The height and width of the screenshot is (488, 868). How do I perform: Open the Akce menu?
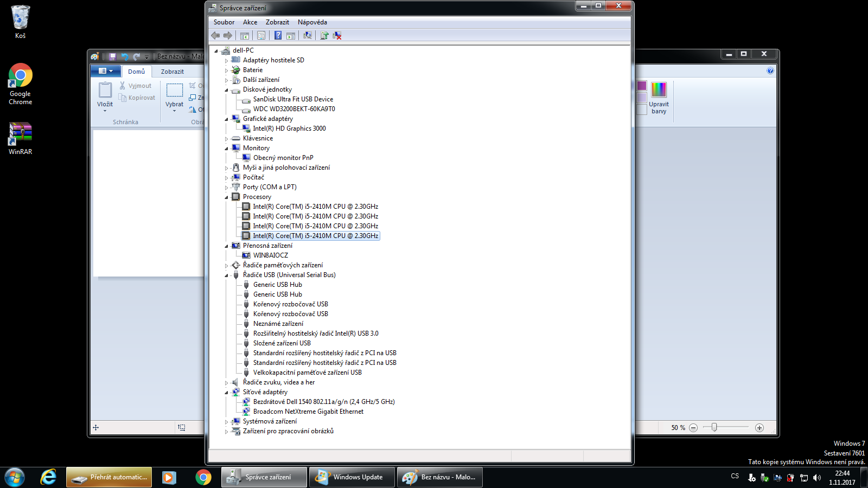(x=250, y=22)
